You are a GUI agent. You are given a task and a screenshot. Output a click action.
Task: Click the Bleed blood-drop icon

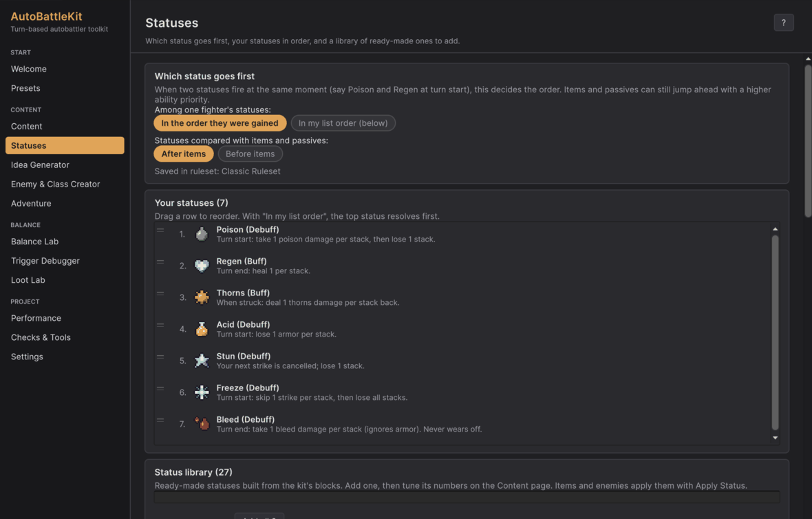coord(202,424)
